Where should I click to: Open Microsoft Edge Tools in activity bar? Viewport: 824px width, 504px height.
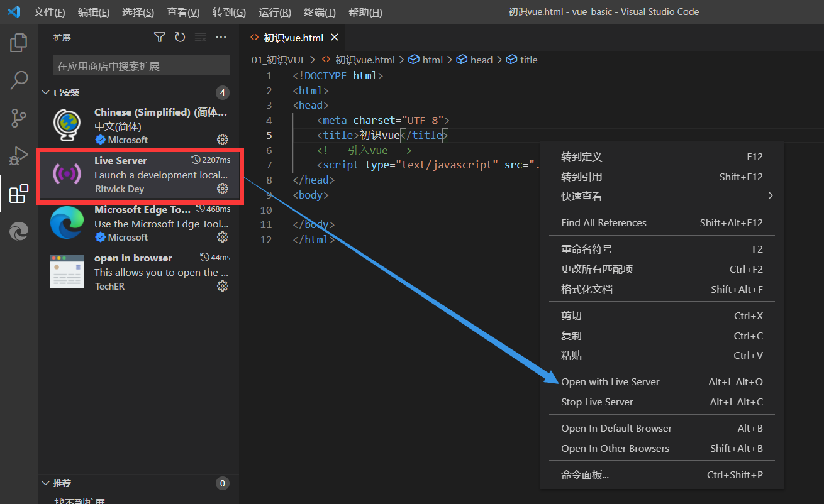[19, 231]
